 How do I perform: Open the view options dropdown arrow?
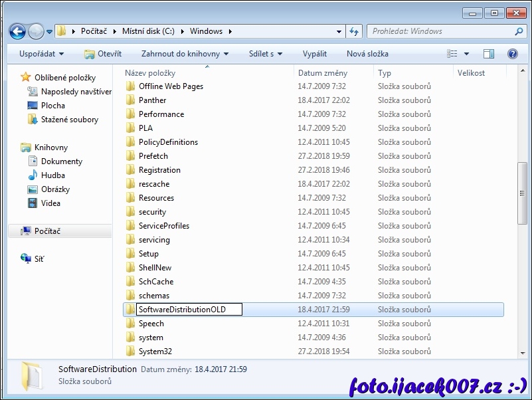[x=466, y=54]
